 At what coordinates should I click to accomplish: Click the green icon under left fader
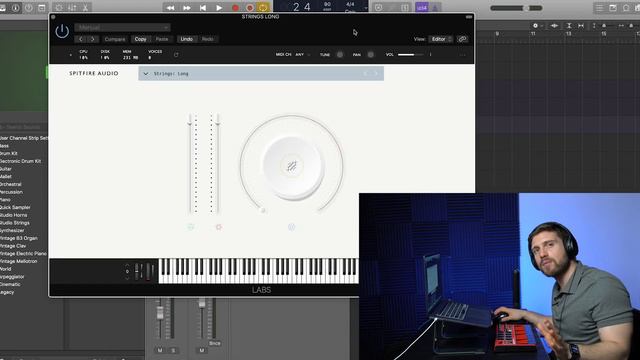[x=191, y=227]
